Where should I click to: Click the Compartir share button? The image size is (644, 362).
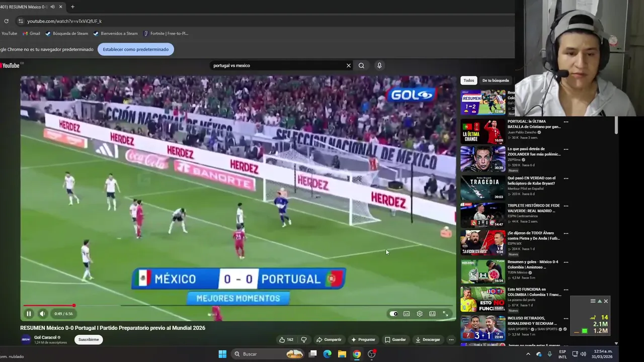click(x=329, y=340)
